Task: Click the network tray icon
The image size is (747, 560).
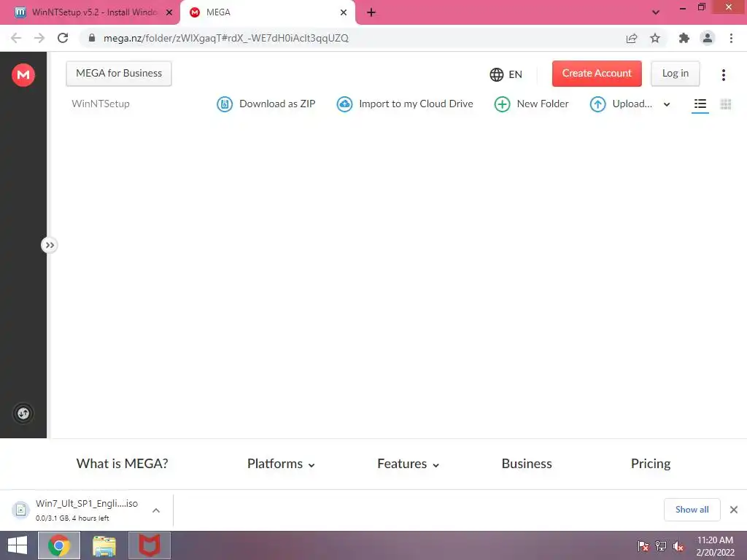Action: 661,546
